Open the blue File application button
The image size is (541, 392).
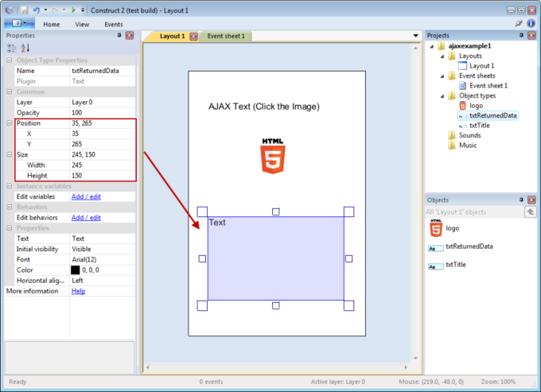(x=19, y=23)
